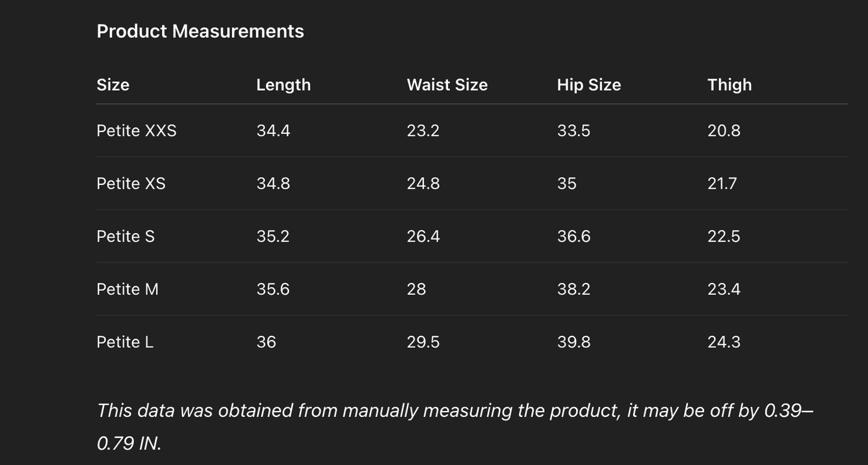Click the Size column header
Image resolution: width=868 pixels, height=465 pixels.
point(113,85)
